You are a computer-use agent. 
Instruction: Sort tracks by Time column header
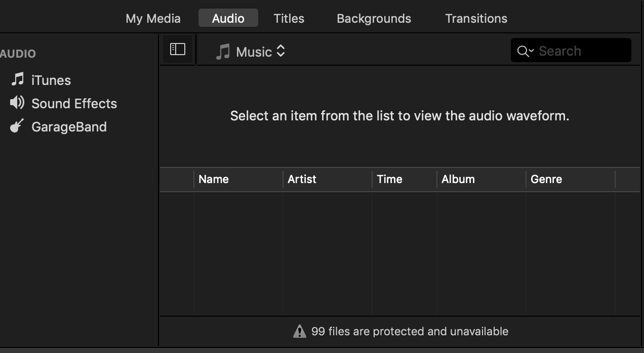(x=389, y=179)
